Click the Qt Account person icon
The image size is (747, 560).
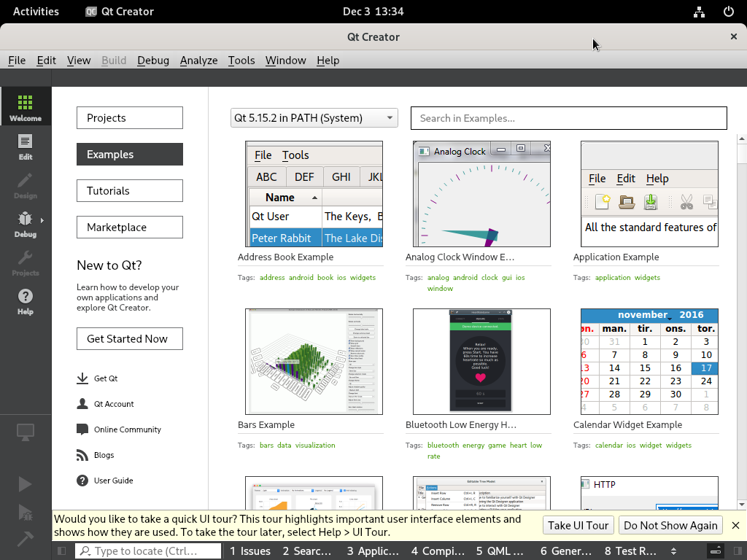[82, 404]
